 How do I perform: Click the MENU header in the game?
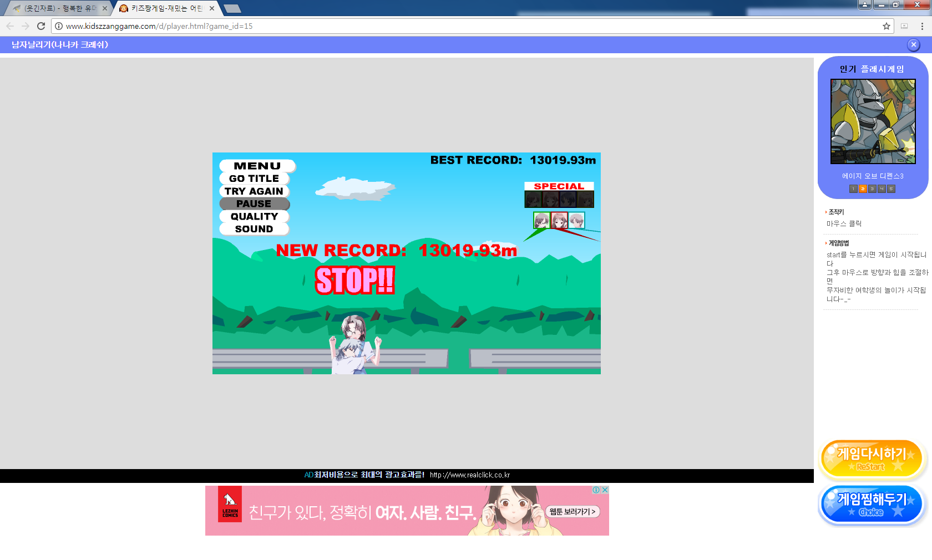click(257, 166)
